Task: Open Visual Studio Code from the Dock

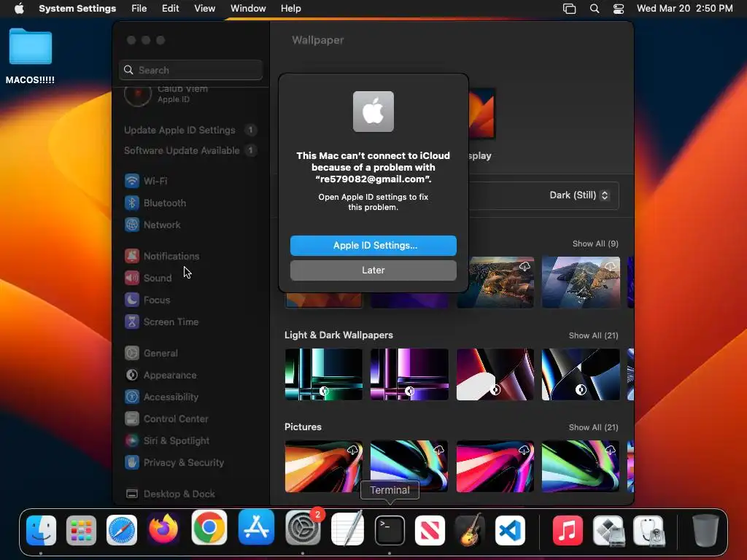Action: 510,530
